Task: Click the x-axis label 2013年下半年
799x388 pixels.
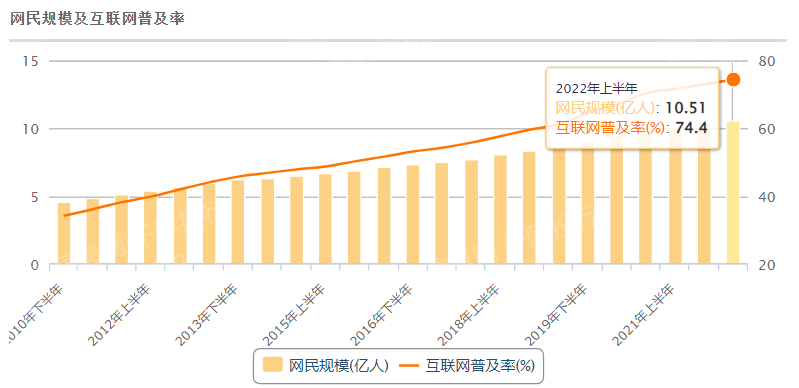Action: pyautogui.click(x=207, y=315)
